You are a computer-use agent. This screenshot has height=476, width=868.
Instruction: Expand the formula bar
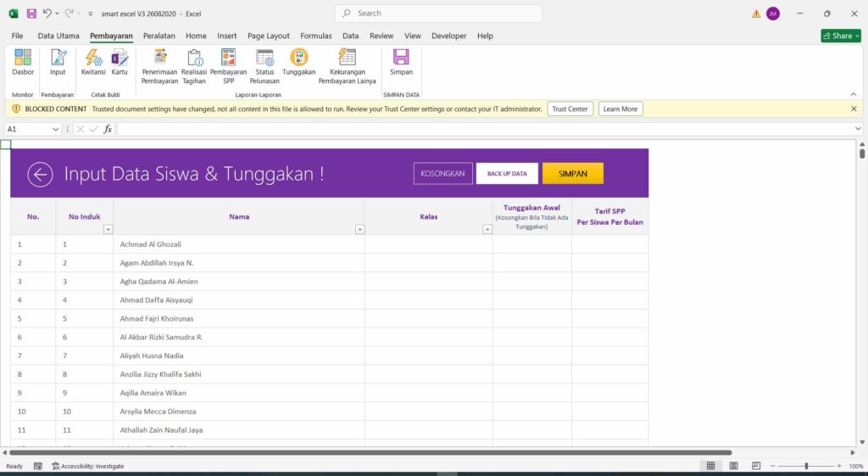pyautogui.click(x=858, y=129)
